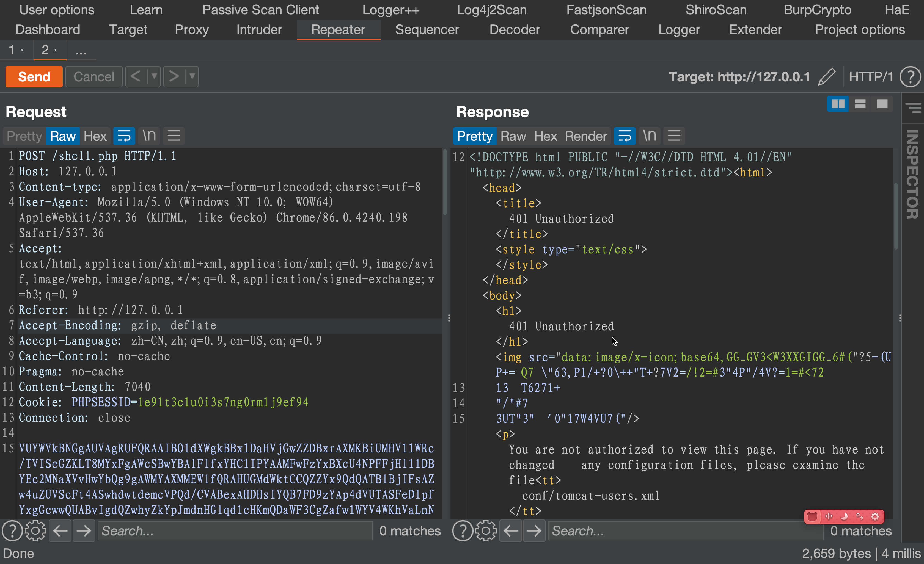Cancel the pending request
924x564 pixels.
[94, 76]
